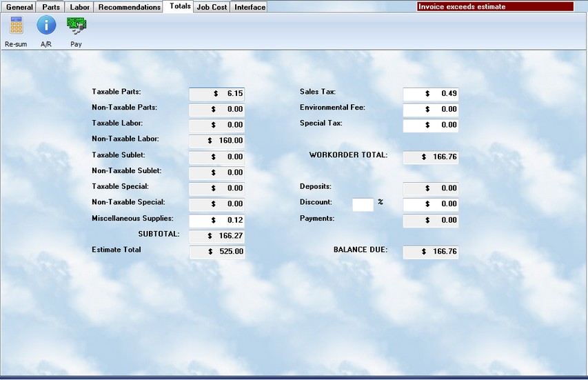
Task: Click the Invoice exceeds estimate warning banner
Action: [x=495, y=7]
